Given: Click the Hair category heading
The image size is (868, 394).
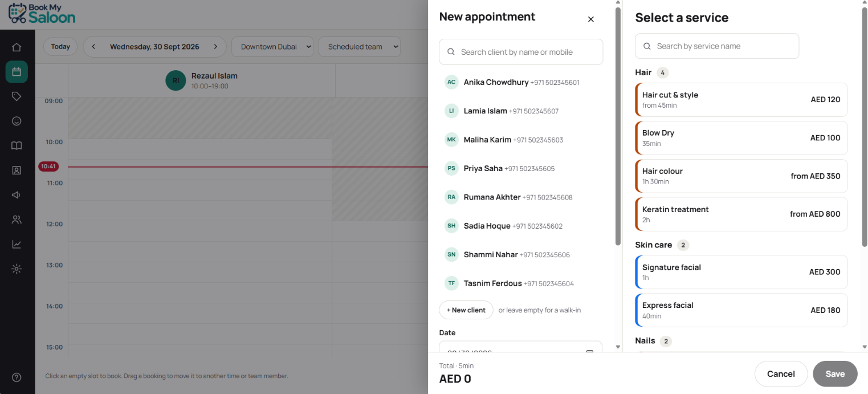Looking at the screenshot, I should pyautogui.click(x=643, y=72).
